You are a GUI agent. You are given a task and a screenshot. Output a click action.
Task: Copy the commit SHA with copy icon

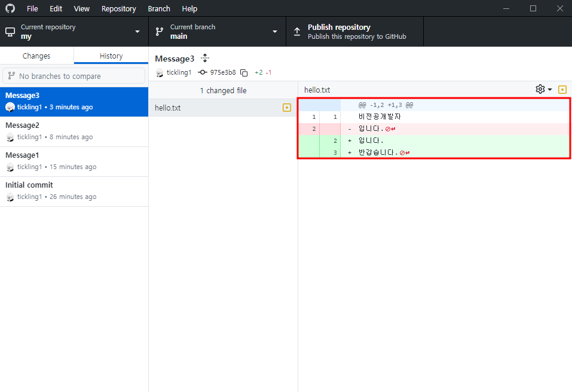click(244, 72)
